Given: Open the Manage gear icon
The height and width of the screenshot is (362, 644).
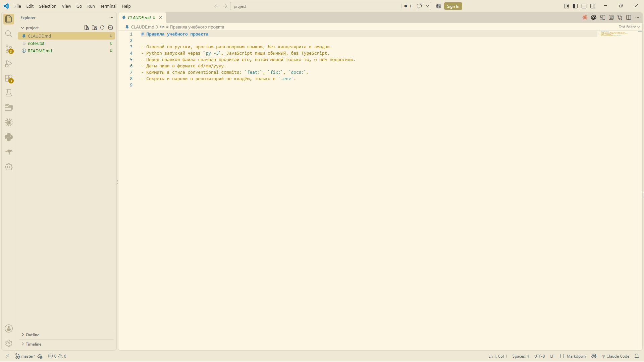Looking at the screenshot, I should tap(9, 343).
